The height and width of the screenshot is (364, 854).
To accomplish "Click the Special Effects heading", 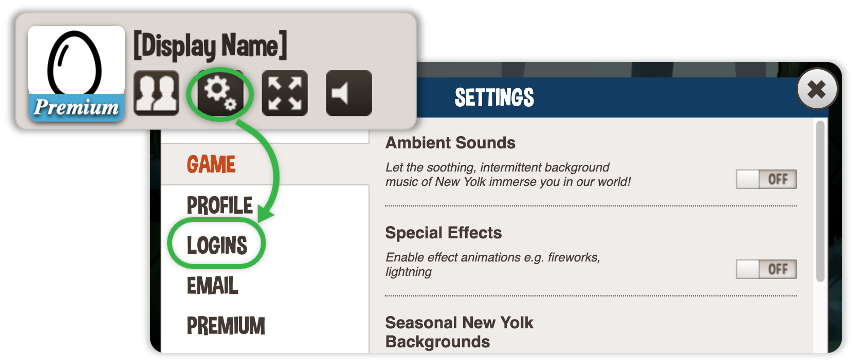I will click(x=443, y=233).
